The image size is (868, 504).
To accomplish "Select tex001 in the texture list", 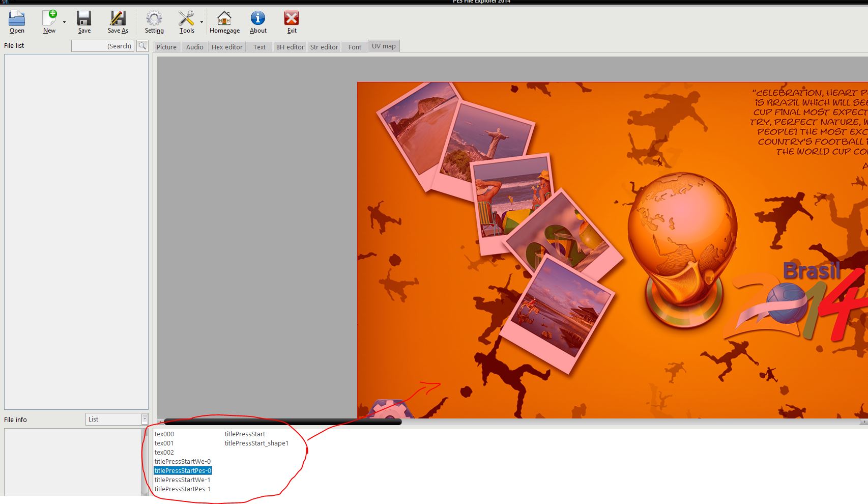I will (164, 443).
